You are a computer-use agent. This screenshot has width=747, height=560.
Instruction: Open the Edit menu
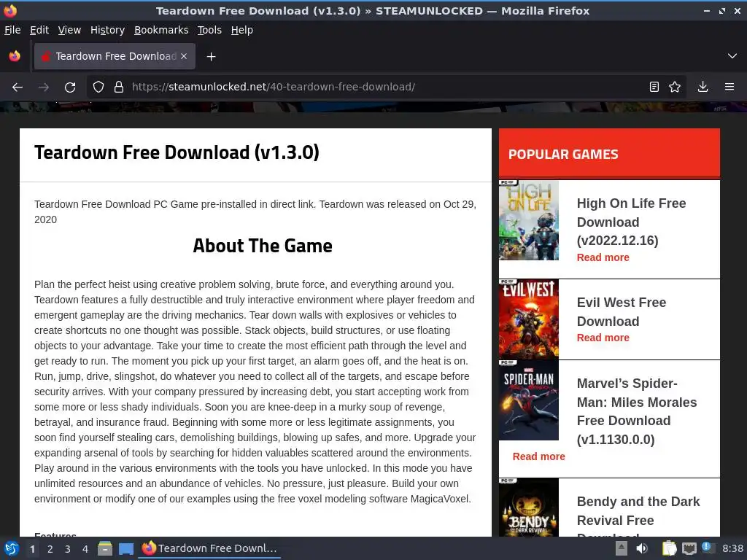39,30
